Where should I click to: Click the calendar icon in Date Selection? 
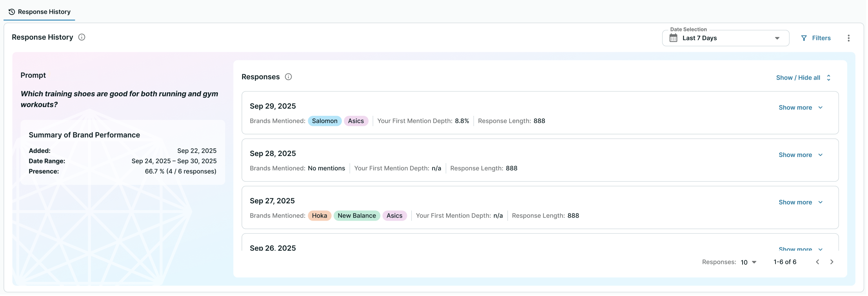673,38
